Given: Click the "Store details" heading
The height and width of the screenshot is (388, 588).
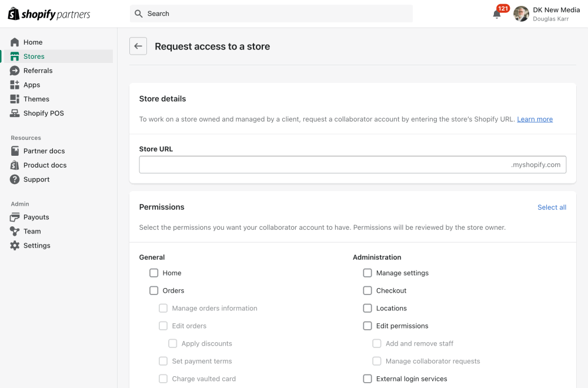Looking at the screenshot, I should pyautogui.click(x=162, y=99).
